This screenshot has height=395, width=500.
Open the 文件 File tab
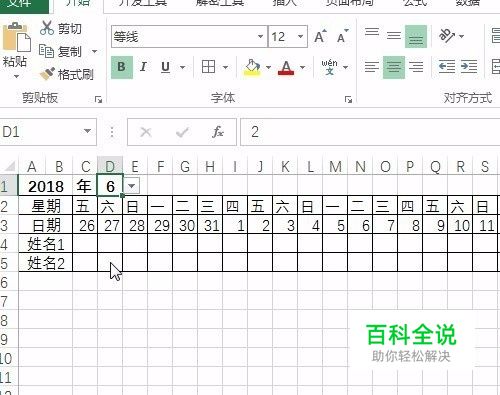point(24,4)
